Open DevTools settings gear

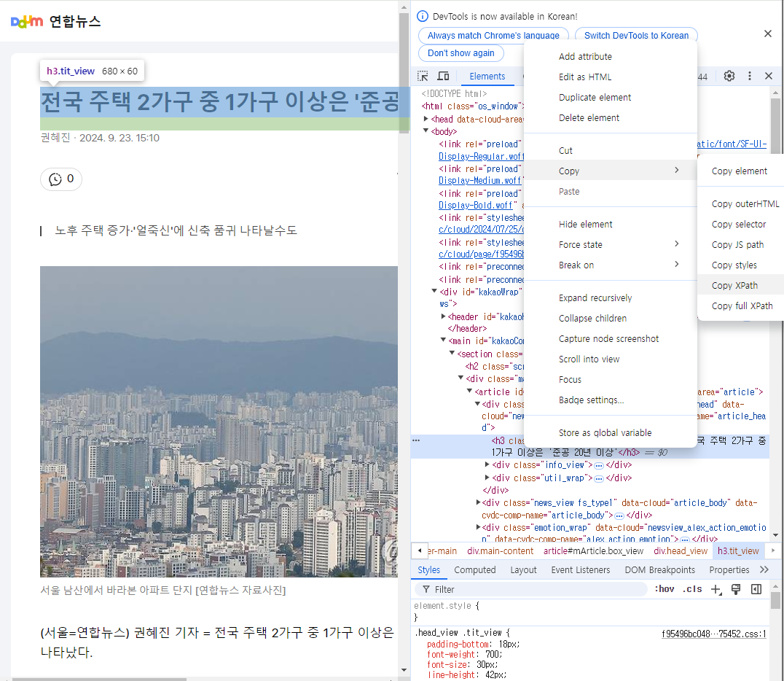tap(729, 76)
